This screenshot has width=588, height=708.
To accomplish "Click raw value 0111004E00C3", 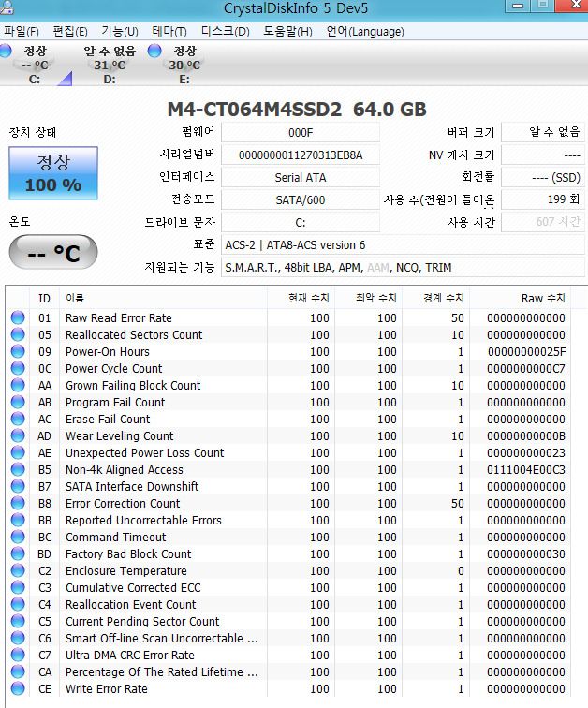I will (525, 469).
